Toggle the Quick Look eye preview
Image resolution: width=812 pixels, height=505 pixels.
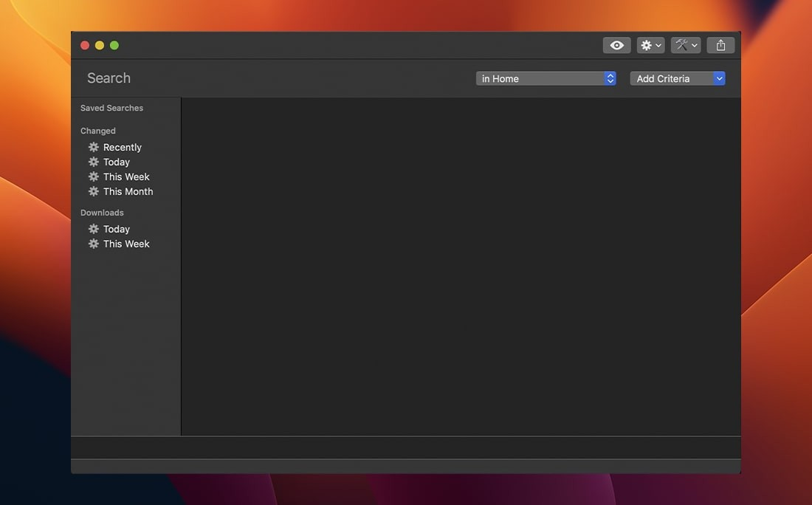click(616, 45)
